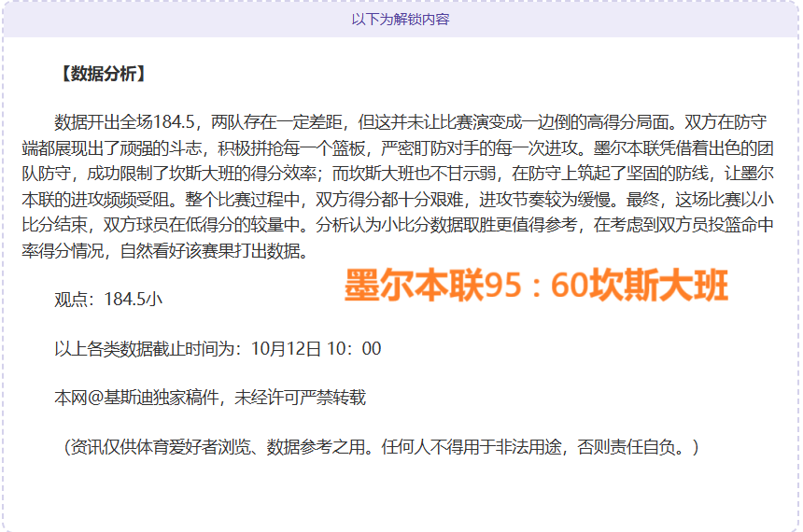Click the "观点：184.5小" prediction line
803x532 pixels.
[x=108, y=300]
